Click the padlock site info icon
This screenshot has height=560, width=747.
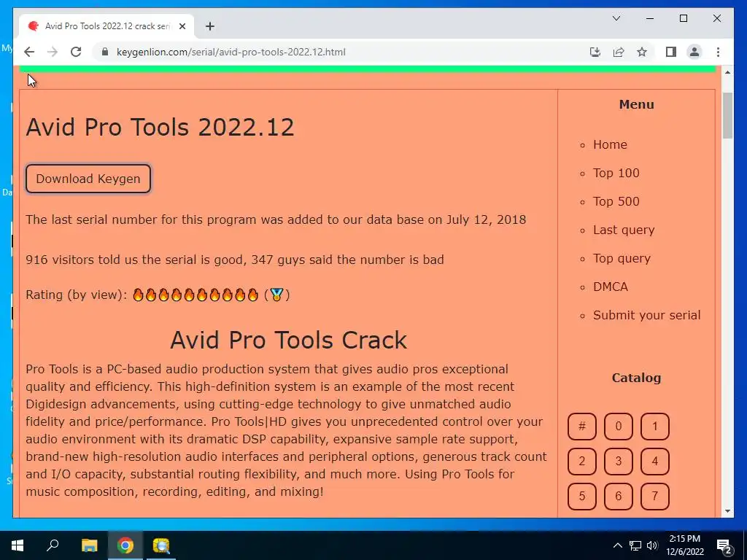(105, 52)
